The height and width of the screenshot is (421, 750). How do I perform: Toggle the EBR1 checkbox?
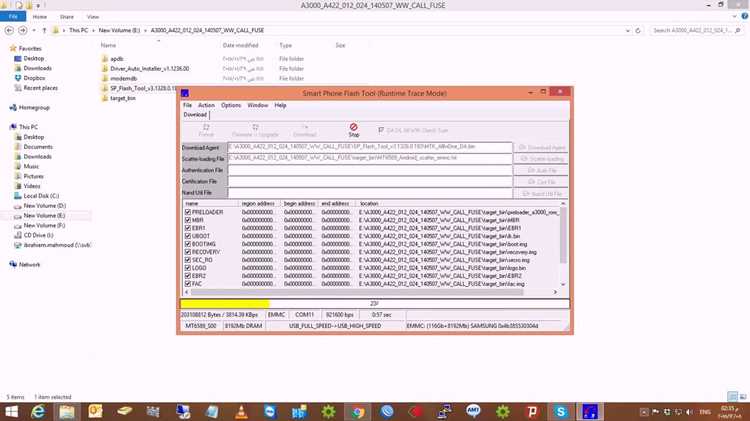tap(188, 228)
